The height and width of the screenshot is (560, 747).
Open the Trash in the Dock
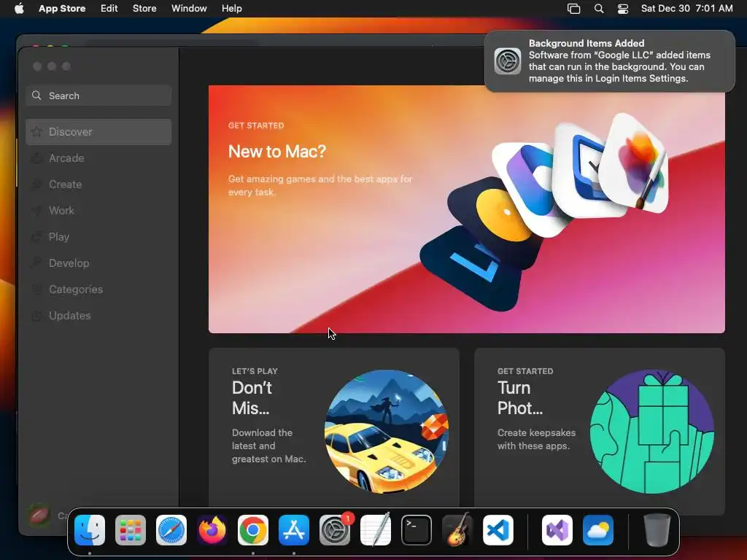point(657,530)
